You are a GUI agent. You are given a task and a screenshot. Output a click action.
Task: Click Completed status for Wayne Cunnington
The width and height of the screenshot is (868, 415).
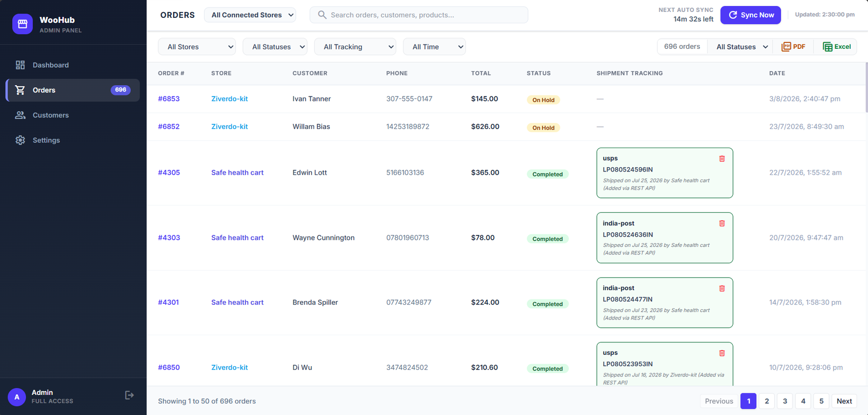click(547, 239)
